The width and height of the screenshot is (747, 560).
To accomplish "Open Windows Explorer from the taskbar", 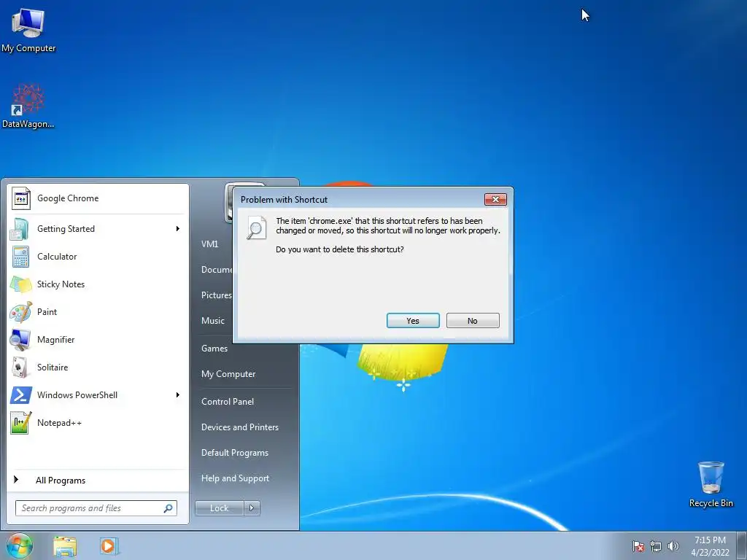I will click(65, 546).
